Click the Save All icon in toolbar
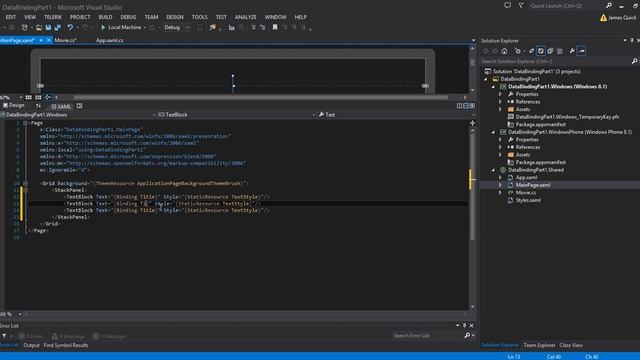Viewport: 640px width, 360px height. pyautogui.click(x=58, y=27)
